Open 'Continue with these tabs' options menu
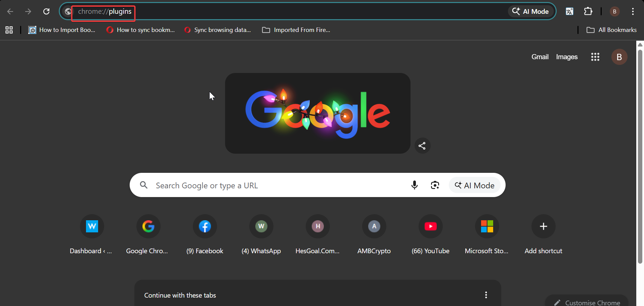This screenshot has height=306, width=644. (486, 295)
